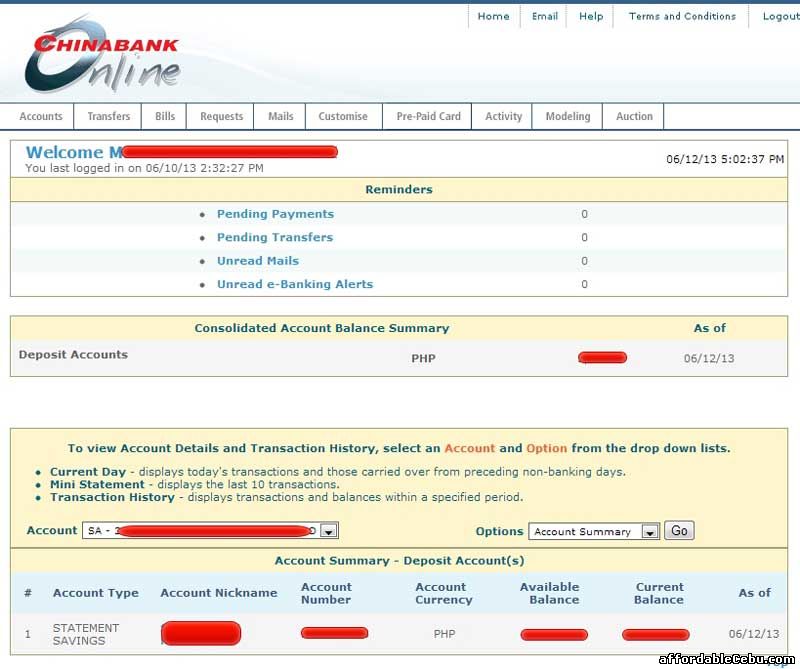This screenshot has height=669, width=800.
Task: Click the Reminders section heading
Action: pyautogui.click(x=399, y=190)
